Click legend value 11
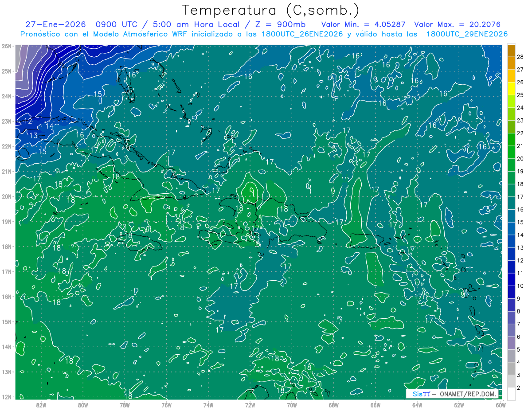 (520, 273)
